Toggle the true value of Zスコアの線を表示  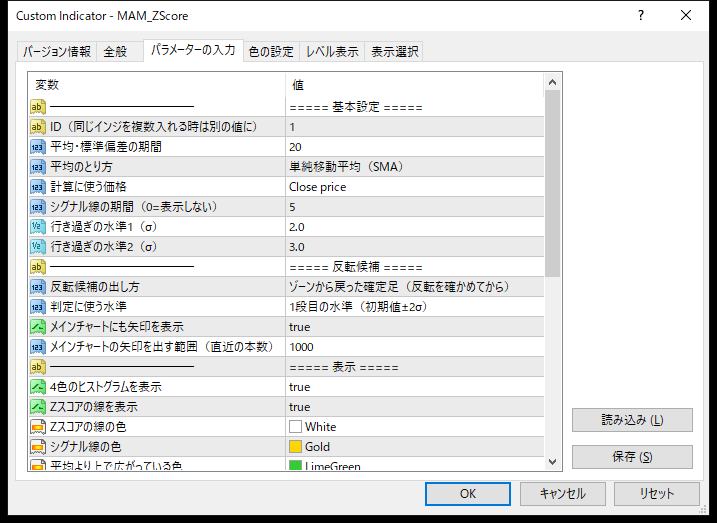tap(415, 407)
